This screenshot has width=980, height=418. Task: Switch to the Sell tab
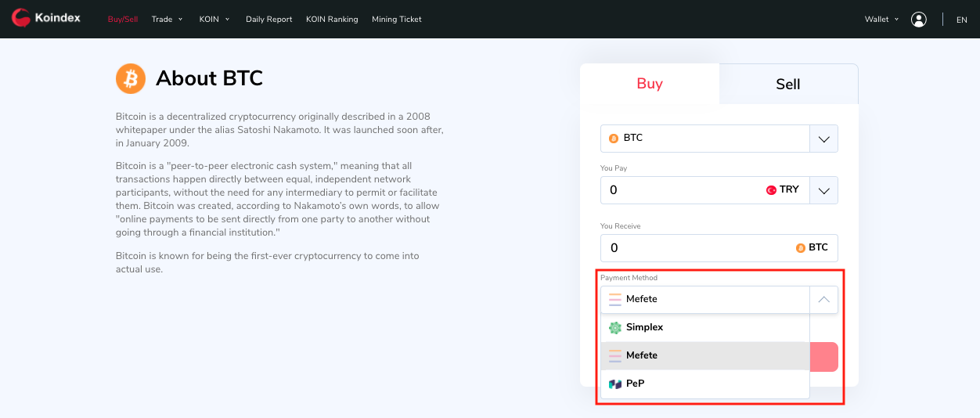click(x=787, y=85)
